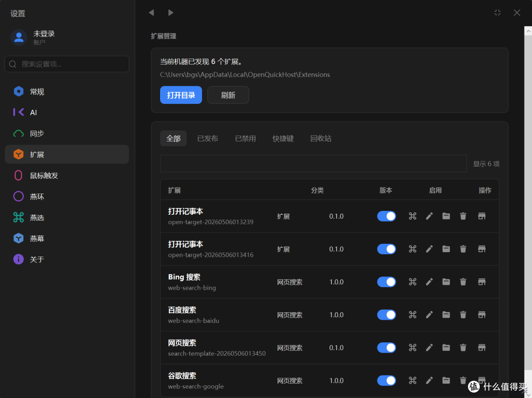Switch to 已禁用 tab
The image size is (532, 398).
pyautogui.click(x=245, y=138)
